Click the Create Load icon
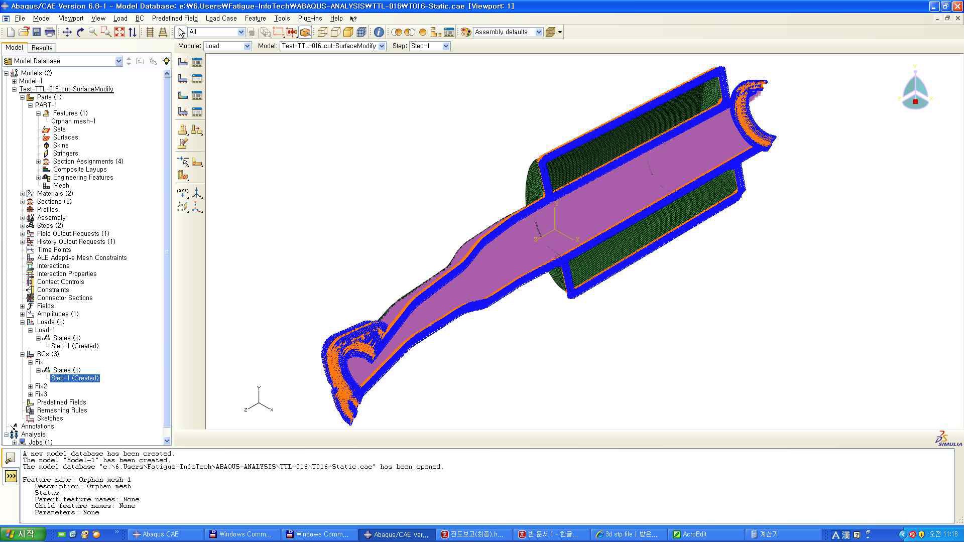The height and width of the screenshot is (558, 980). click(183, 62)
